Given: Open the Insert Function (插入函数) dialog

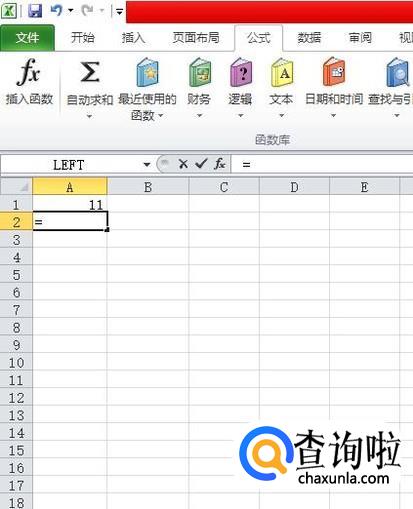Looking at the screenshot, I should pyautogui.click(x=29, y=82).
